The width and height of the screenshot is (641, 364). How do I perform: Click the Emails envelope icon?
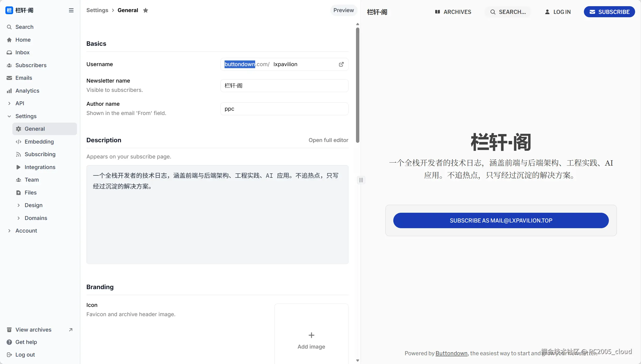pyautogui.click(x=9, y=78)
